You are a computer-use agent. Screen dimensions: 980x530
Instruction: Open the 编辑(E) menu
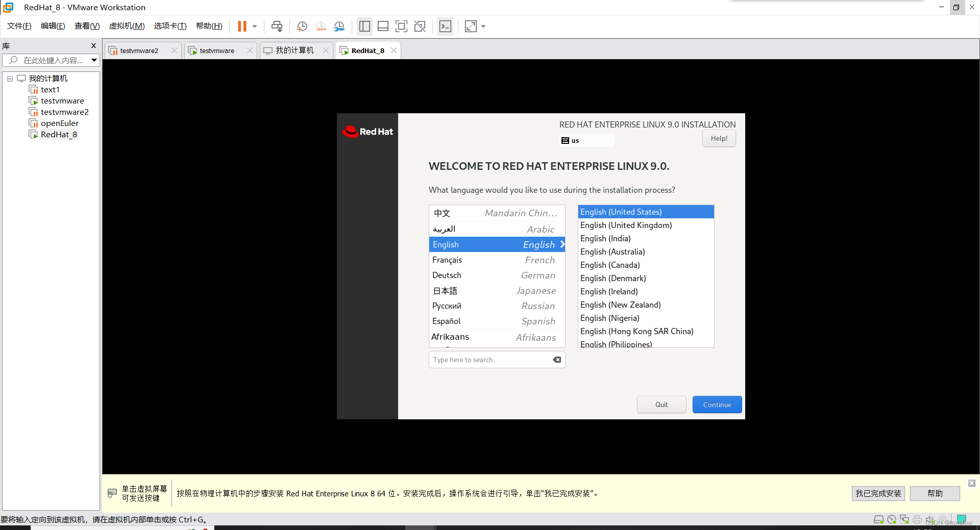click(53, 26)
